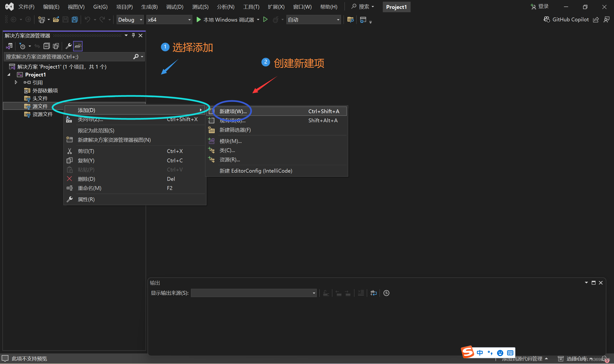Start debugging with green play button
The height and width of the screenshot is (364, 614).
[199, 19]
